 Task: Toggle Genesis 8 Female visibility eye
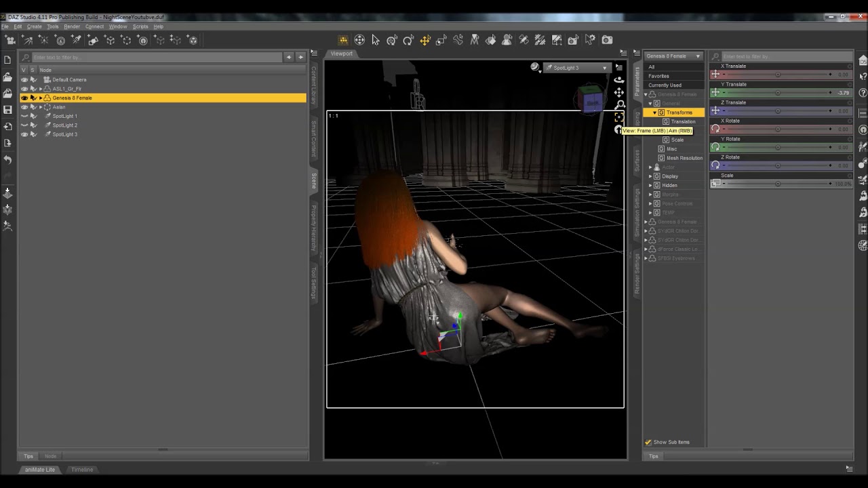[x=24, y=98]
